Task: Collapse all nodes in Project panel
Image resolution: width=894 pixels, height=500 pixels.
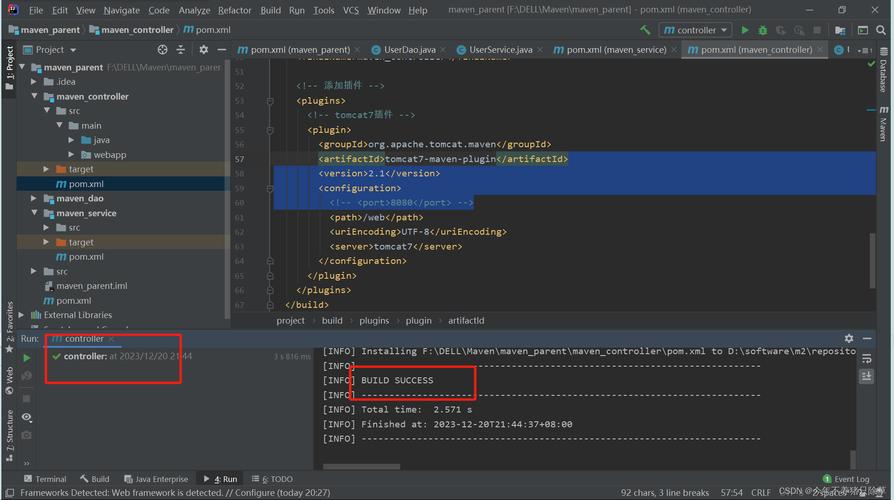Action: click(181, 50)
